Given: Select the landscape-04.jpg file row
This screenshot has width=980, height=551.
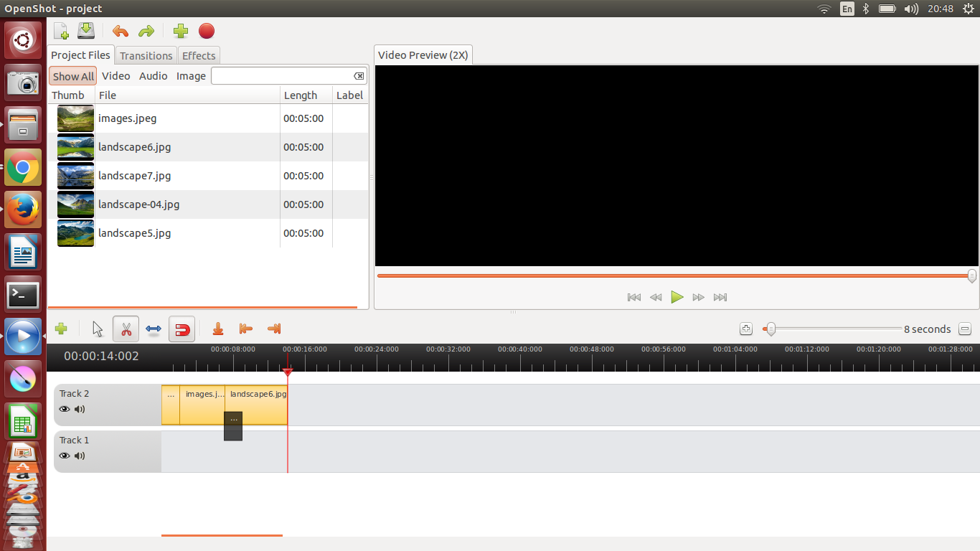Looking at the screenshot, I should pos(208,204).
